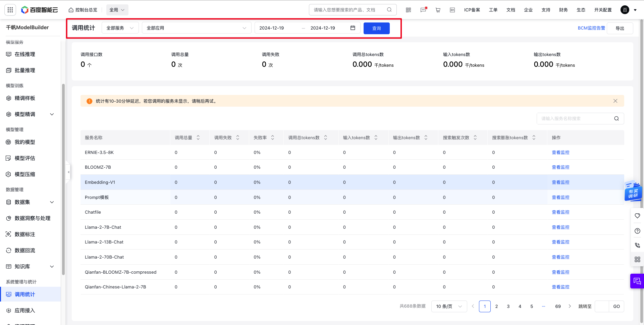This screenshot has height=325, width=644.
Task: Open the 全局 region dropdown
Action: (117, 10)
